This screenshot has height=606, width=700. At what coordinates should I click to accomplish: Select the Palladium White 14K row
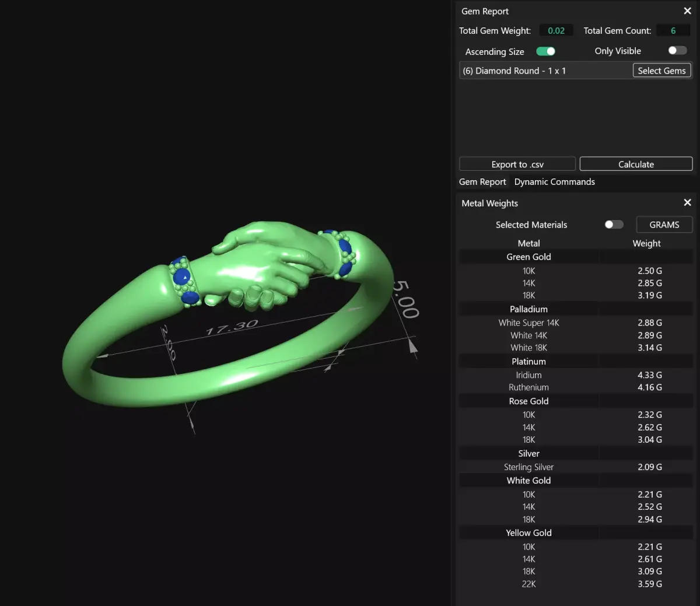pos(576,335)
